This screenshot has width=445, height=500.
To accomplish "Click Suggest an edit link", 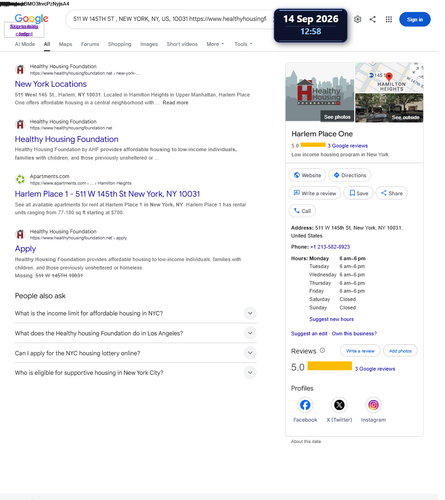I will coord(309,333).
